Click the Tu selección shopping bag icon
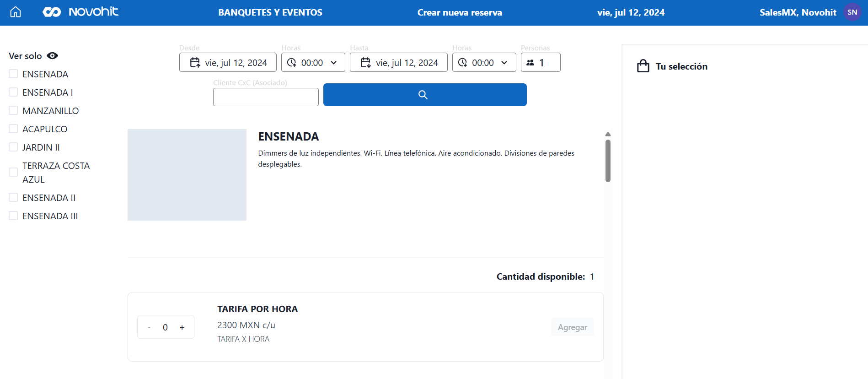The image size is (868, 379). tap(643, 66)
